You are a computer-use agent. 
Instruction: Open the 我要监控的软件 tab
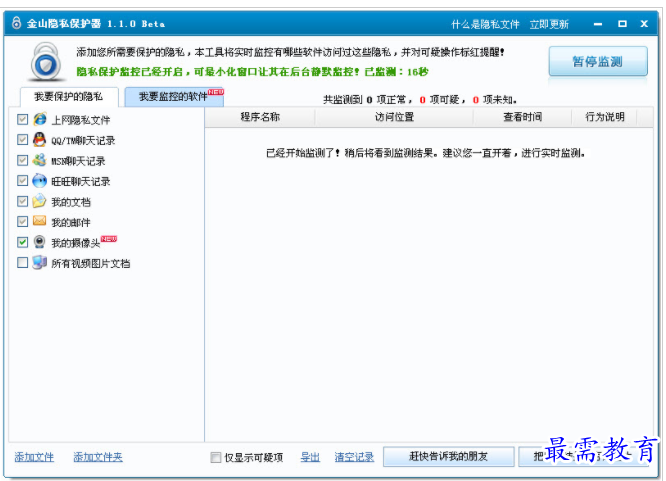point(174,97)
